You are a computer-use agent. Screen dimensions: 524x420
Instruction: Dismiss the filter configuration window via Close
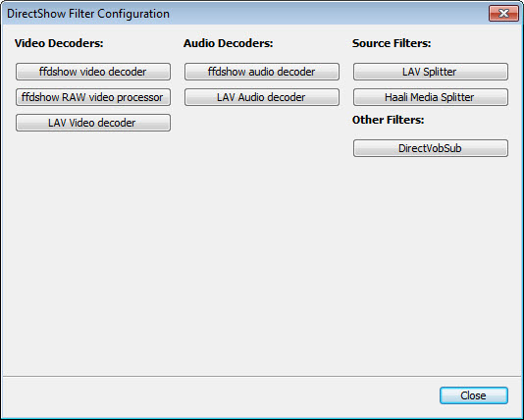click(x=474, y=395)
